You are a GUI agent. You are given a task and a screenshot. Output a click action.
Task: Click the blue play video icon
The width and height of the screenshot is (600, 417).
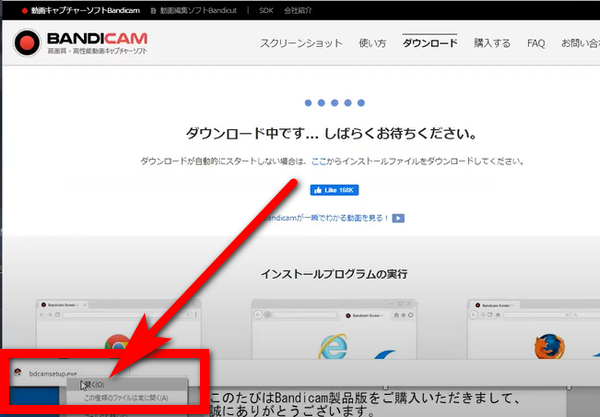pos(398,218)
